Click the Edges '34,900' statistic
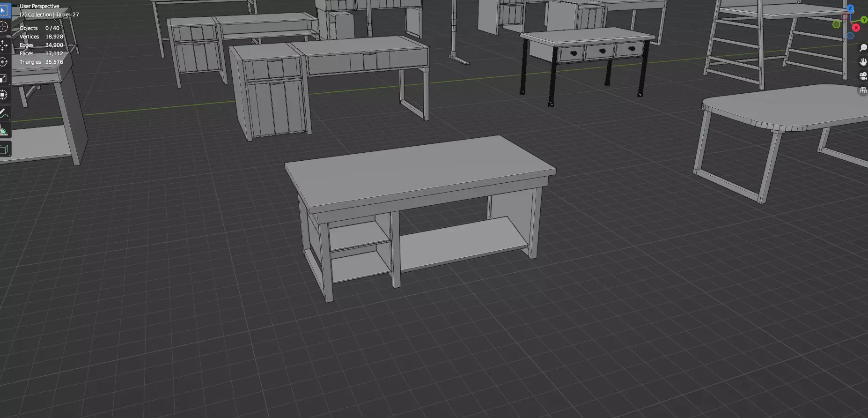Viewport: 868px width, 418px height. point(54,45)
